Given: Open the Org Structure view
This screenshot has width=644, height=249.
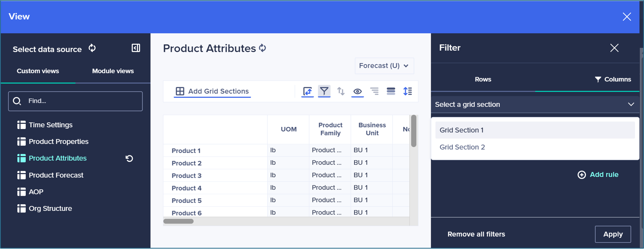Looking at the screenshot, I should pos(50,208).
